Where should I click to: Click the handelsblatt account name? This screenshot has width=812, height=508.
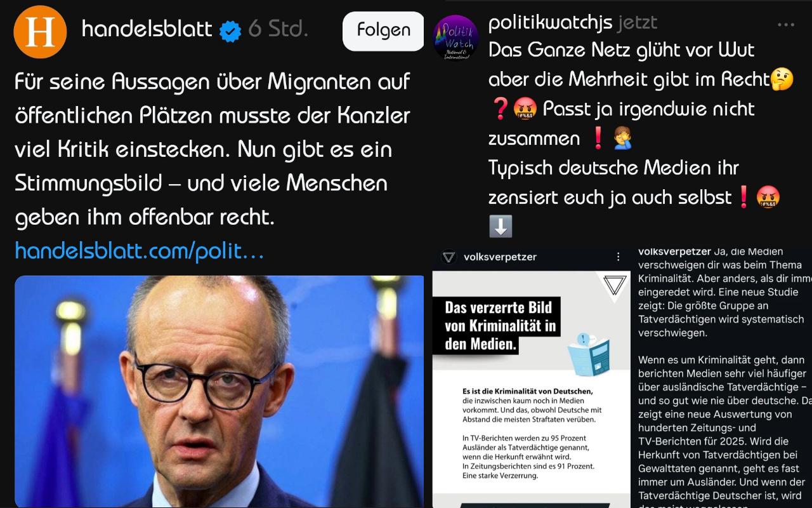tap(147, 29)
